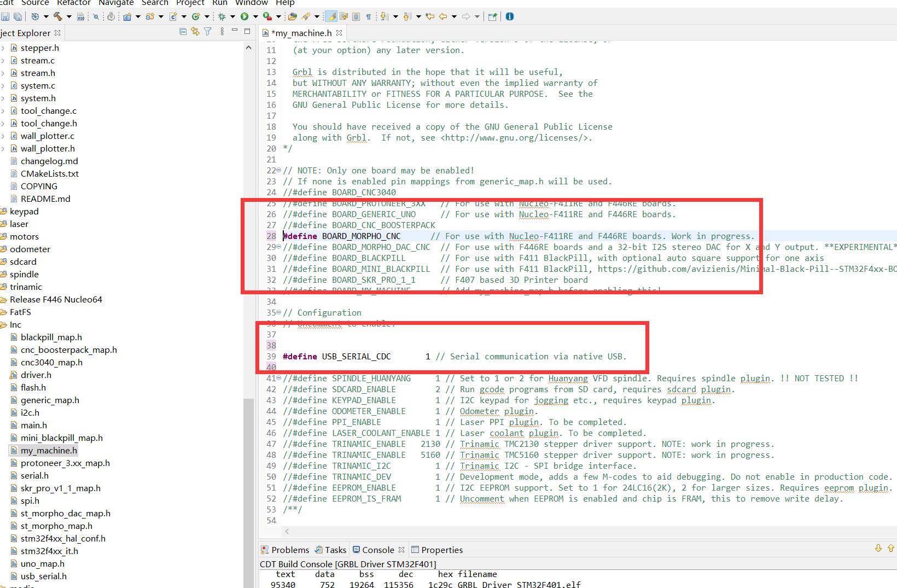Close the my_machine.h editor tab
This screenshot has width=897, height=588.
click(339, 33)
